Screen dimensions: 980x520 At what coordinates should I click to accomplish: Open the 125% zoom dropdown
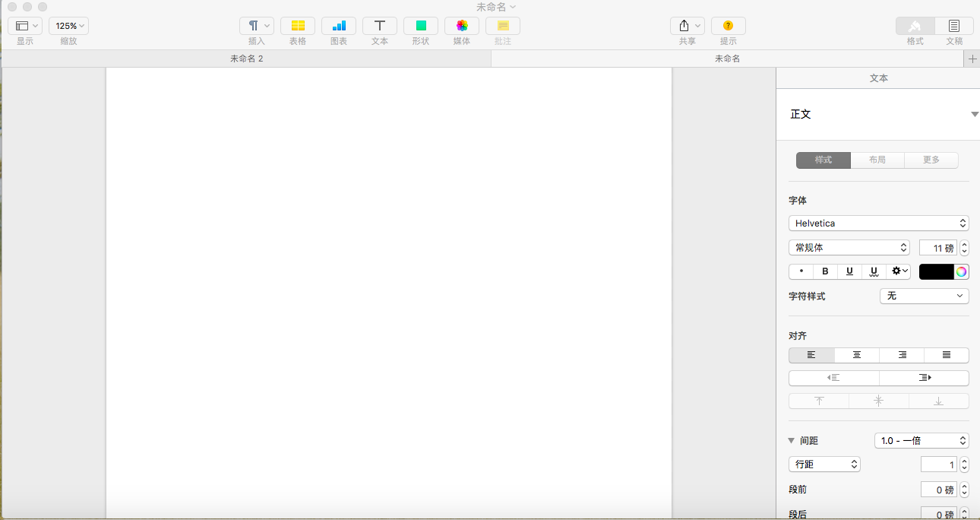point(69,26)
